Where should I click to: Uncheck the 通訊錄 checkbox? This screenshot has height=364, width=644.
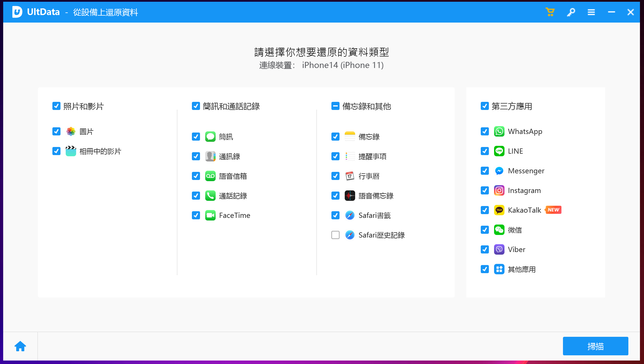196,156
